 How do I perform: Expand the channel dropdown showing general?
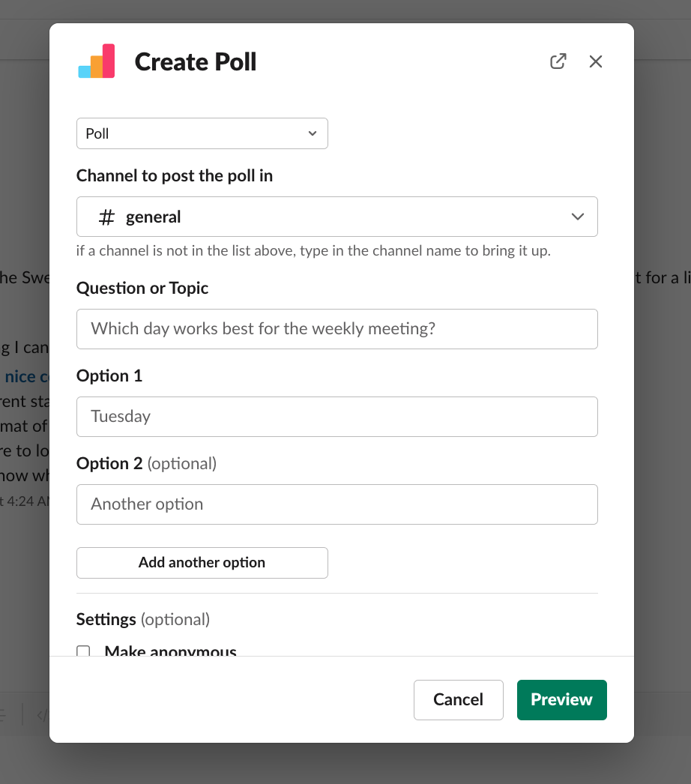point(337,217)
